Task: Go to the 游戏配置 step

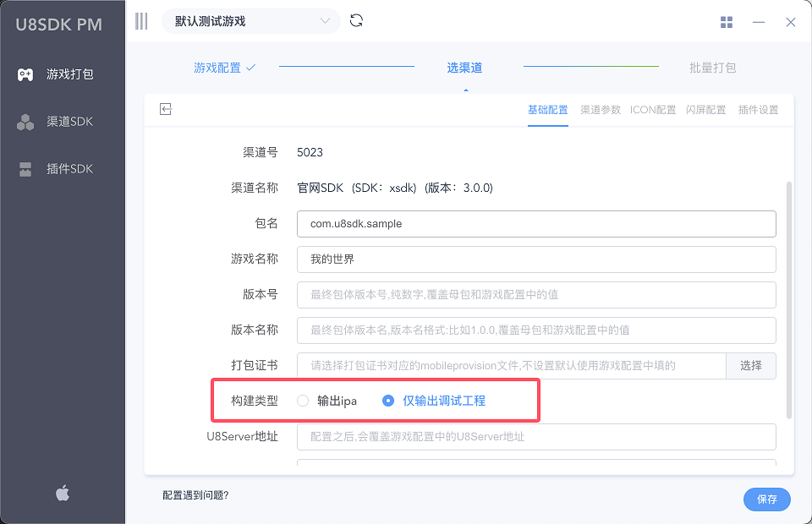Action: pyautogui.click(x=224, y=68)
